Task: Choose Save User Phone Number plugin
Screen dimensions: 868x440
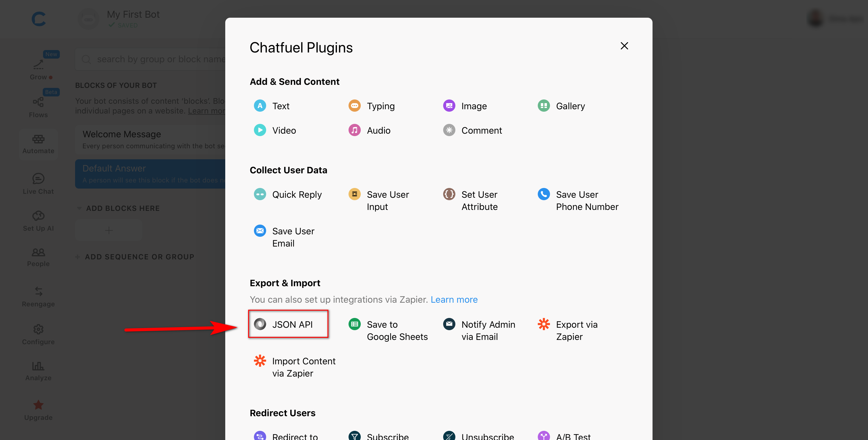Action: (x=578, y=200)
